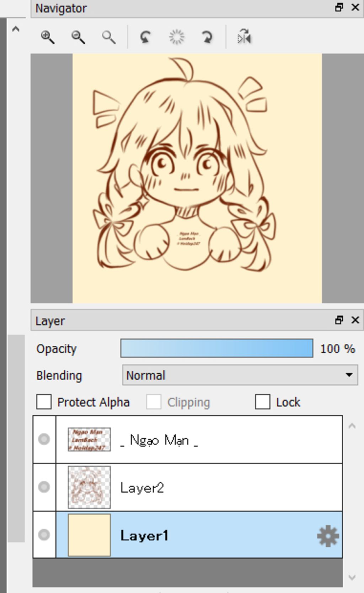Click the Layer1 cream color thumbnail
This screenshot has height=593, width=364.
click(89, 535)
